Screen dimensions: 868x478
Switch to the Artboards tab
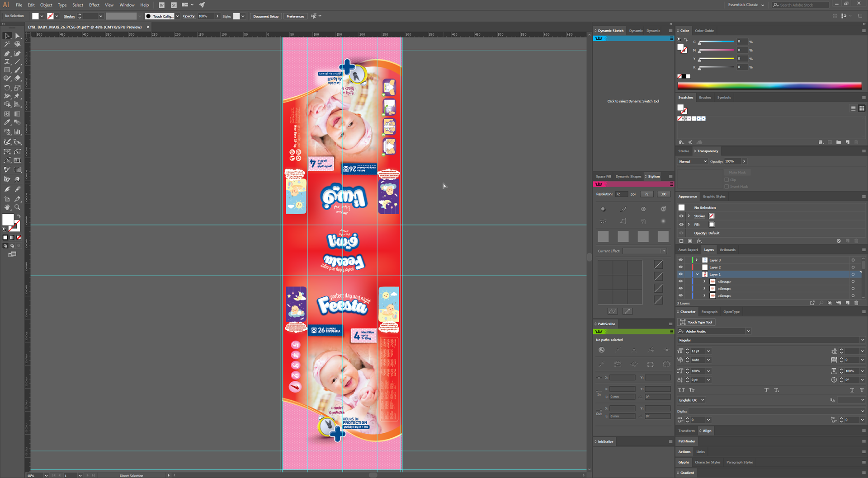[727, 250]
